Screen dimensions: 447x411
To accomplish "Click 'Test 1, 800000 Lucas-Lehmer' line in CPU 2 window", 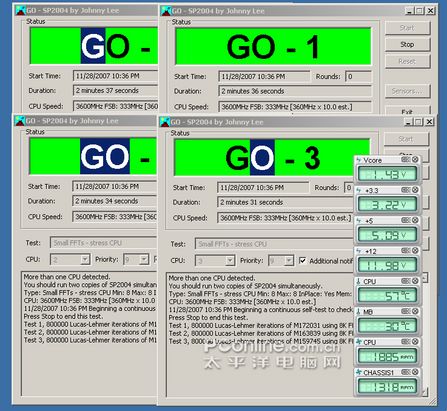I will click(90, 324).
